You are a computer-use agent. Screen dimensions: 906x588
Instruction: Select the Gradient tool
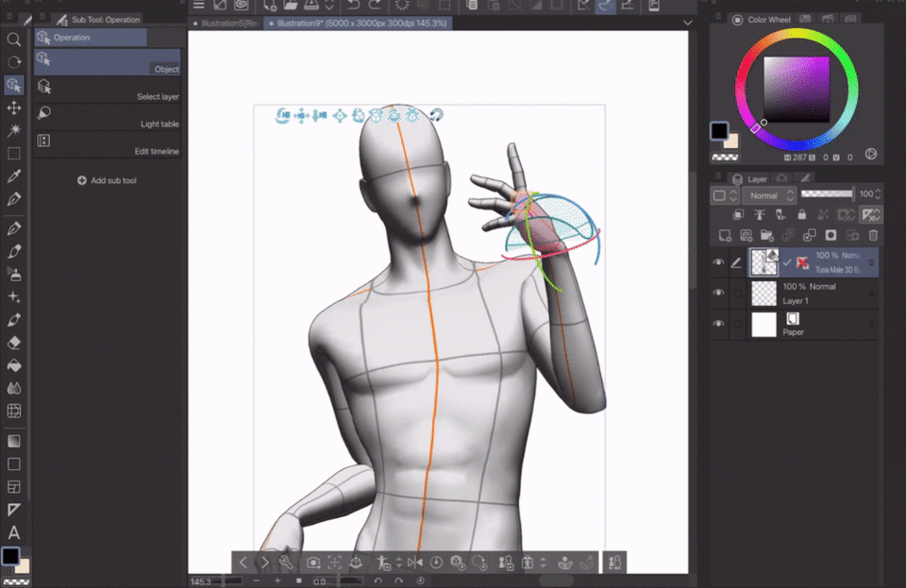(x=14, y=442)
